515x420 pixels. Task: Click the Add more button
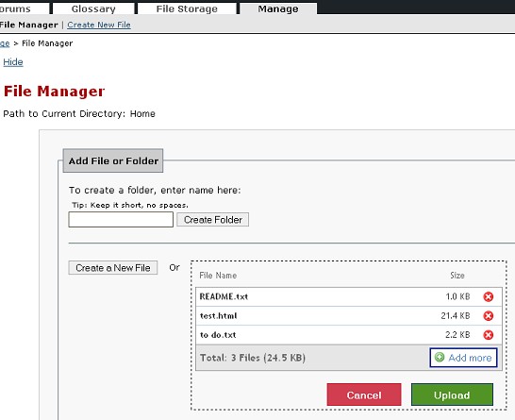[x=463, y=358]
